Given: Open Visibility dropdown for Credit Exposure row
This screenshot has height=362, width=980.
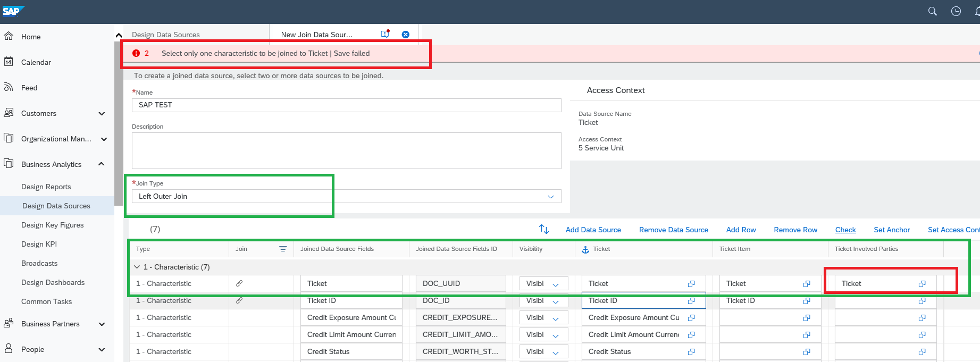Looking at the screenshot, I should click(x=556, y=318).
